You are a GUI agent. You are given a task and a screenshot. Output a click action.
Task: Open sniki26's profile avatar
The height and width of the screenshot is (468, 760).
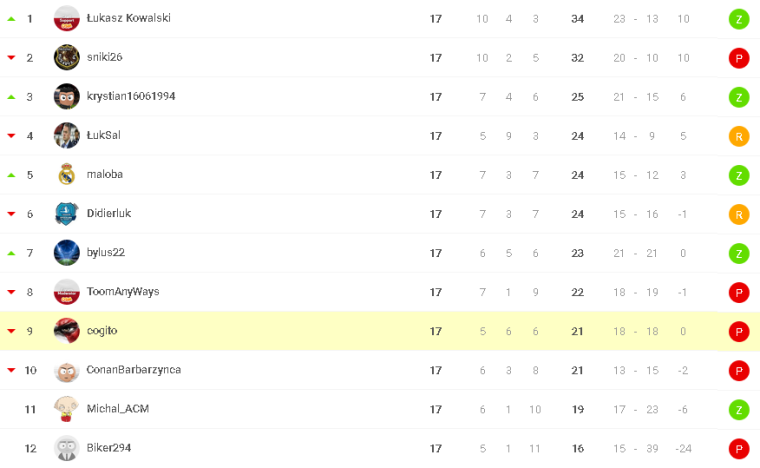[x=67, y=57]
